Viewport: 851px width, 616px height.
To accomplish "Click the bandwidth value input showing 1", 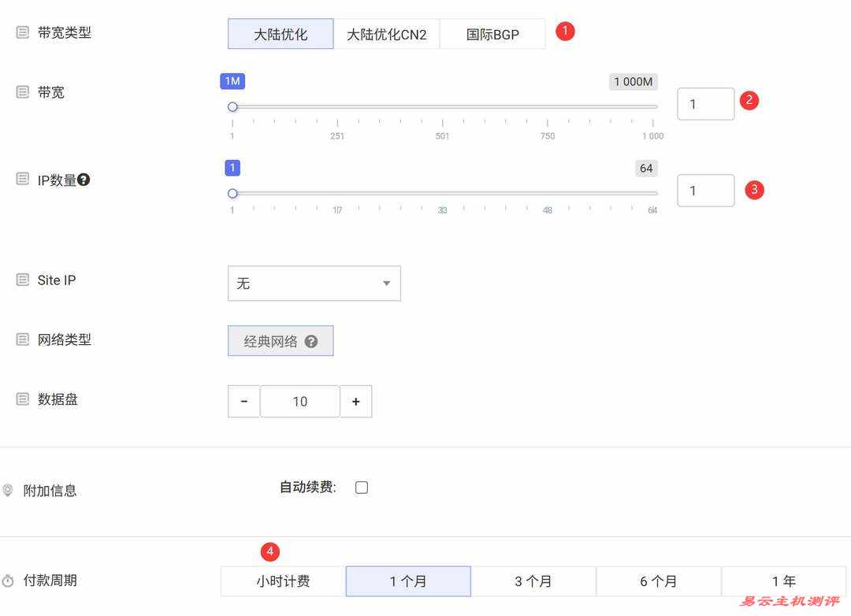I will tap(705, 103).
